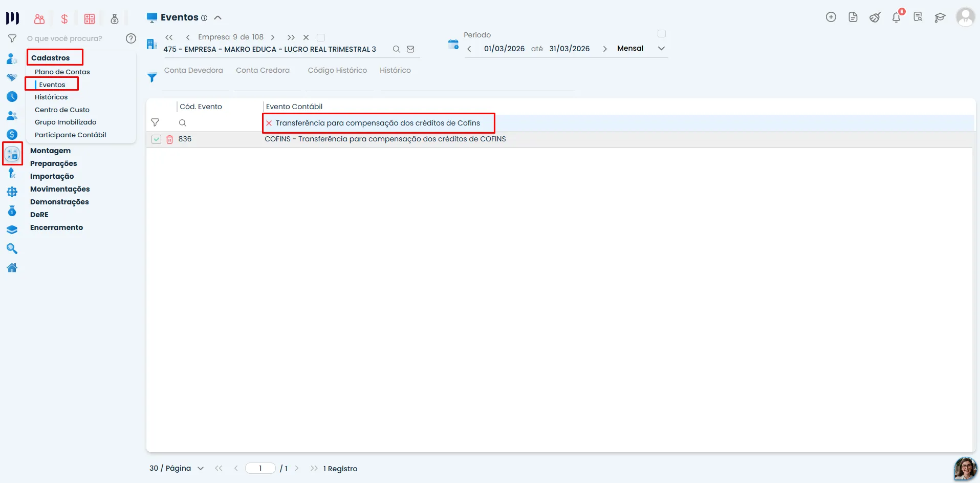The image size is (980, 483).
Task: Toggle the checkbox on event 836 row
Action: pos(157,139)
